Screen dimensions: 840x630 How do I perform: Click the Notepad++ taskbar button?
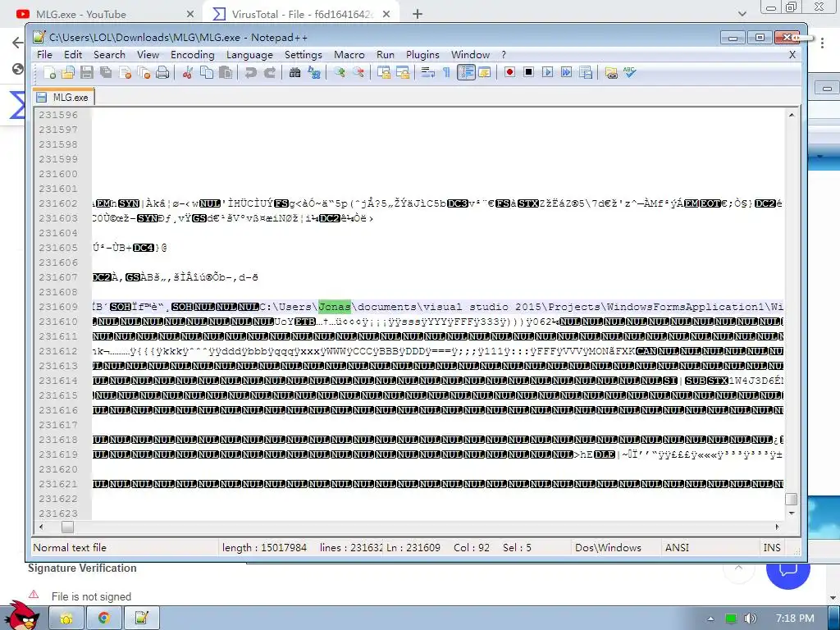[x=141, y=619]
